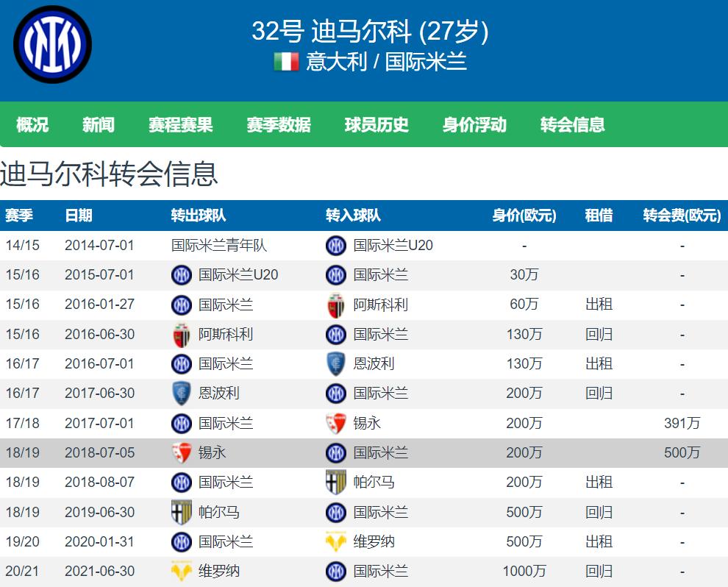The width and height of the screenshot is (728, 587).
Task: Click 转出球队 Inter logo in 2015-07-01 row
Action: click(181, 275)
